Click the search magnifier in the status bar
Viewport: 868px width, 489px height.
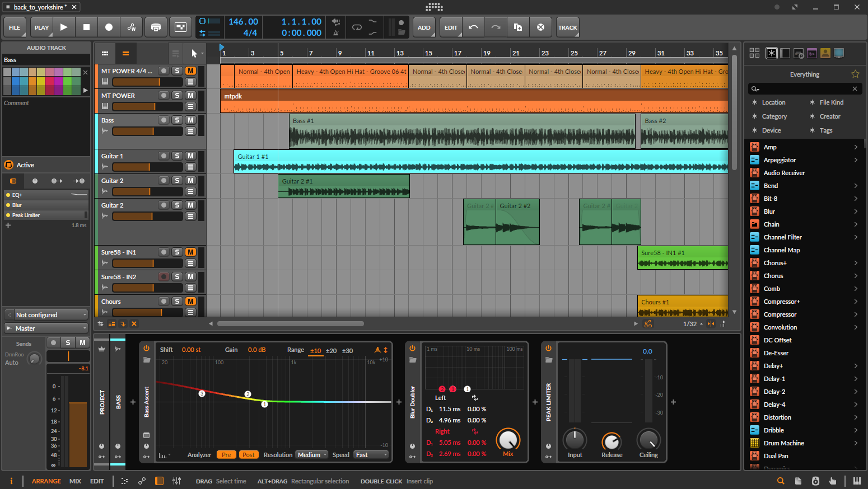point(781,481)
